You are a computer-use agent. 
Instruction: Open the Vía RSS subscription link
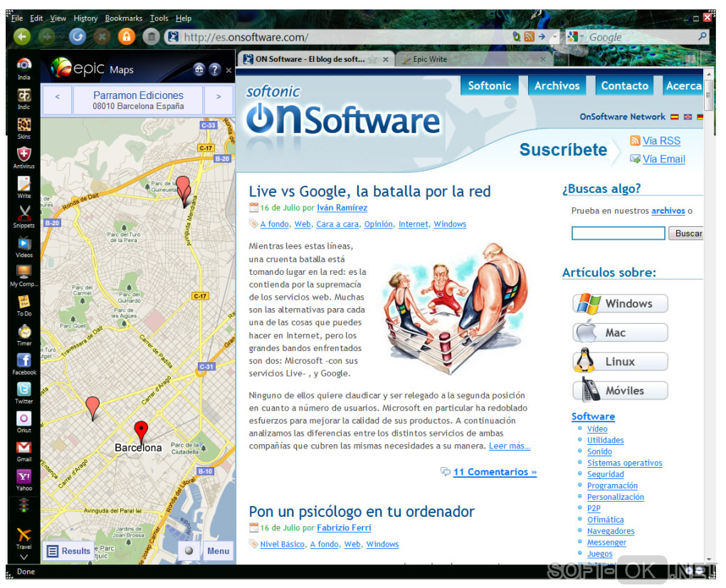pos(661,141)
